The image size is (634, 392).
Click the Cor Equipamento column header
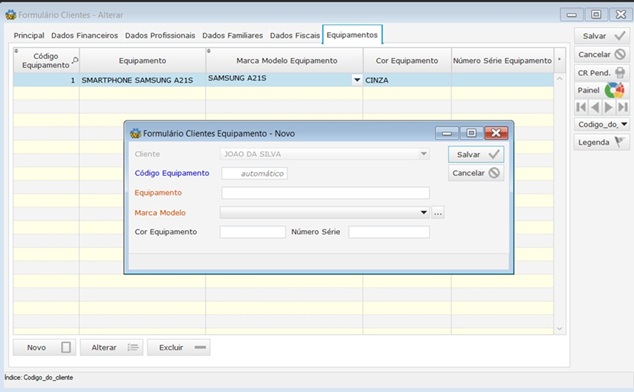tap(407, 61)
